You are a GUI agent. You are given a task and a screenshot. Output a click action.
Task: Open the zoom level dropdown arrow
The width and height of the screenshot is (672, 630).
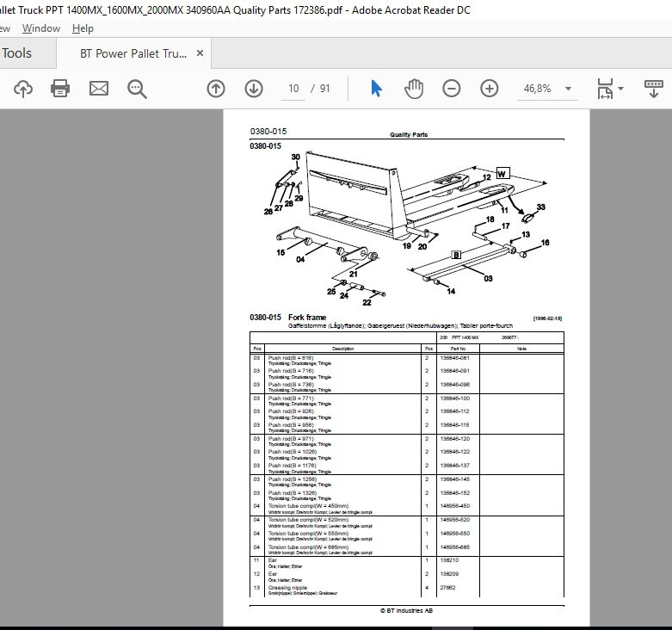point(568,89)
